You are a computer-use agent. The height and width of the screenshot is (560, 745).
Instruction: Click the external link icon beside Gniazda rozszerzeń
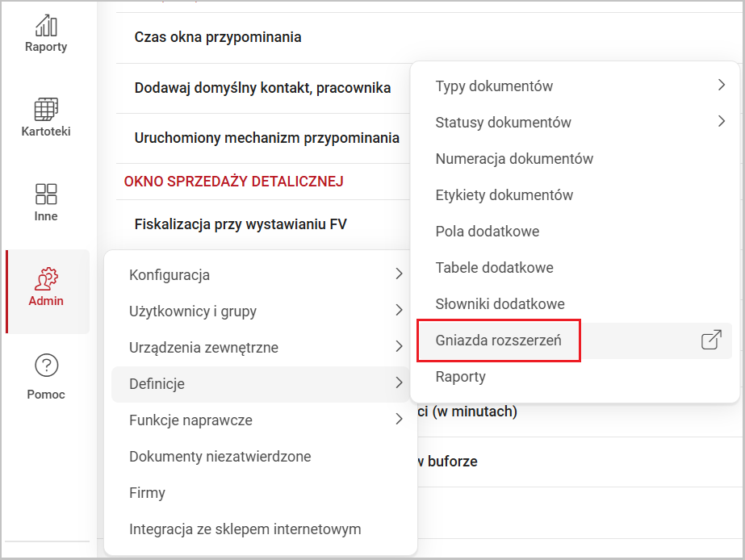coord(710,341)
